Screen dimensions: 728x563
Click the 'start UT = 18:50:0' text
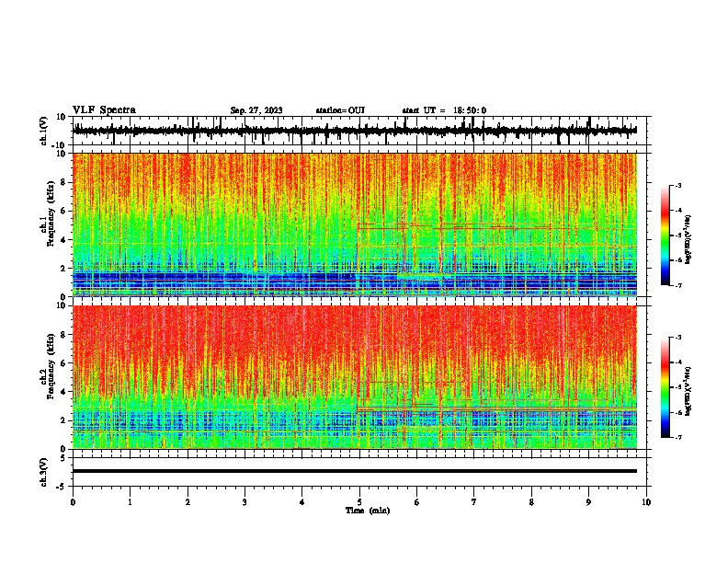[444, 110]
